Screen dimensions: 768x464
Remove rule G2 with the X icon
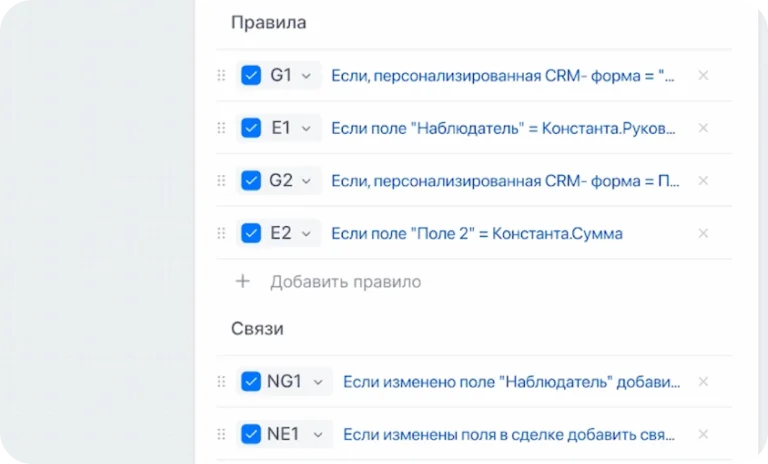[703, 181]
